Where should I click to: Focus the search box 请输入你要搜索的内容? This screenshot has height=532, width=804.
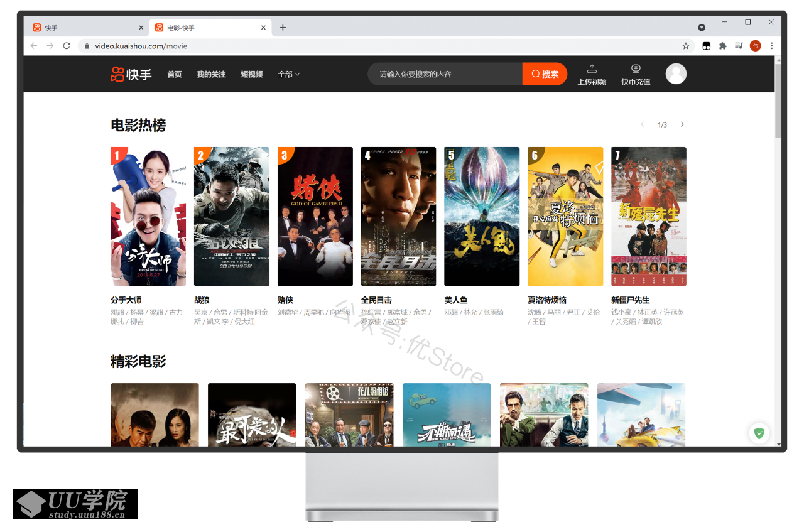point(445,74)
